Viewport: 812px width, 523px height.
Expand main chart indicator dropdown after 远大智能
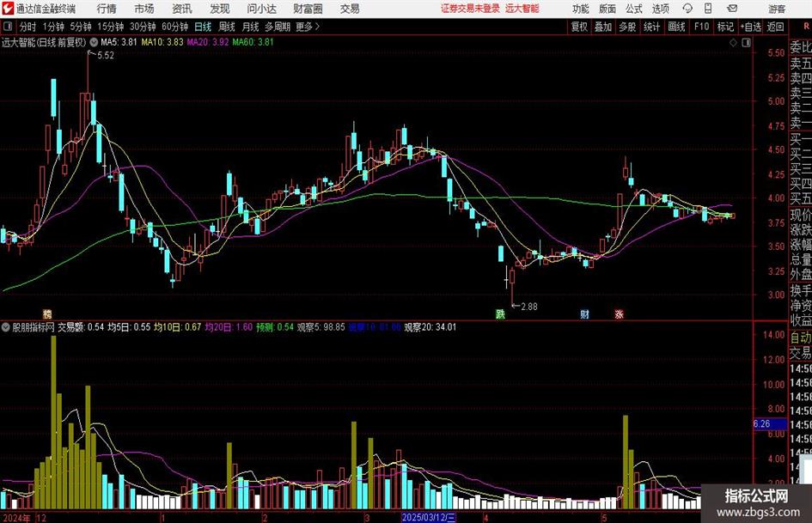[94, 42]
